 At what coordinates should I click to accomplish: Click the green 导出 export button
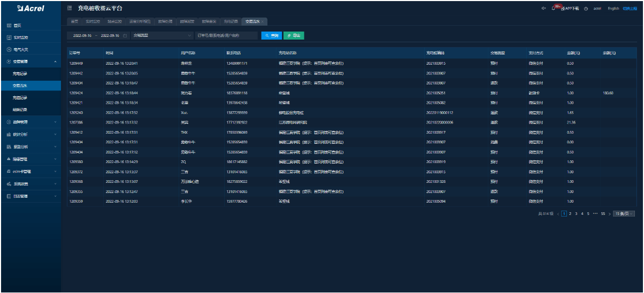[x=294, y=35]
